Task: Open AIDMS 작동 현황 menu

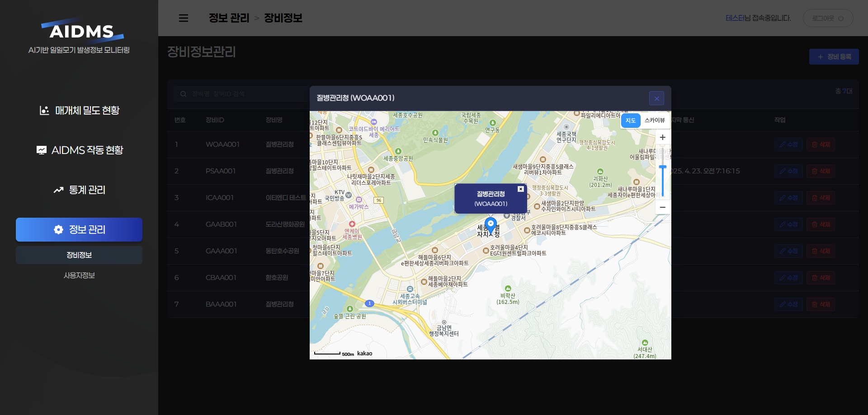Action: 80,150
